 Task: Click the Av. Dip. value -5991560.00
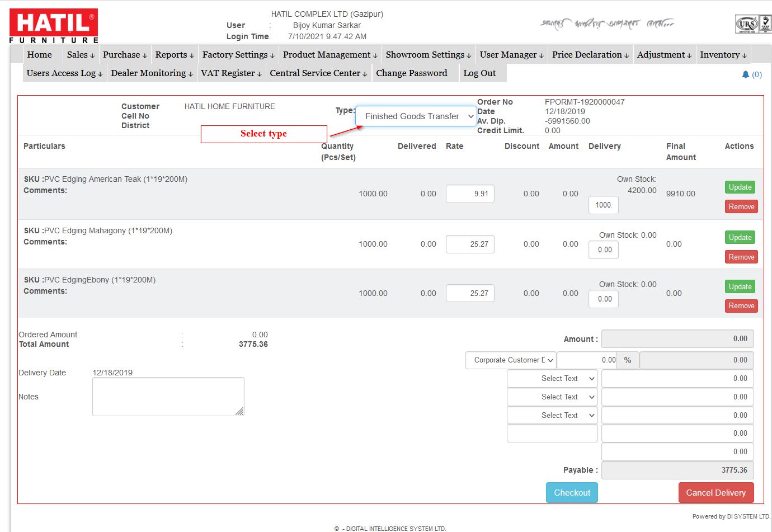567,121
